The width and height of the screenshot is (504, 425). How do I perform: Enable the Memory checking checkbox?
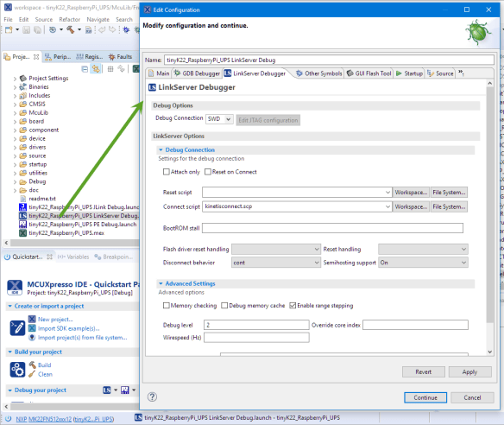pos(167,305)
